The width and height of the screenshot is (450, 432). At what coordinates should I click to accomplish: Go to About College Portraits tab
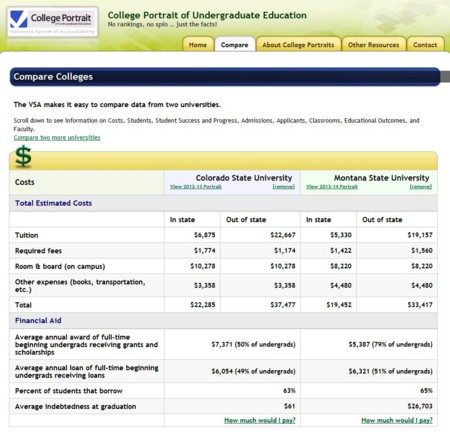pos(298,45)
